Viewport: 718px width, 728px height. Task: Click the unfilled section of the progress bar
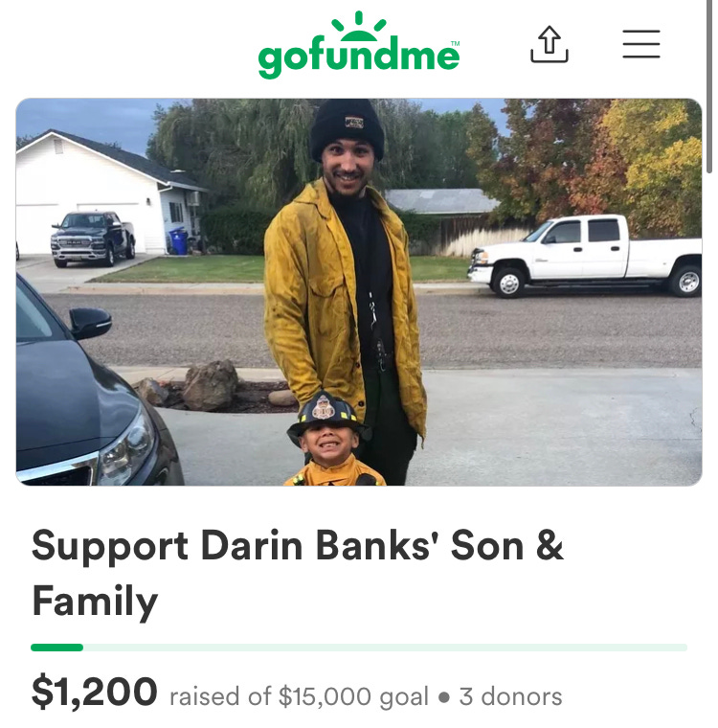(x=385, y=648)
